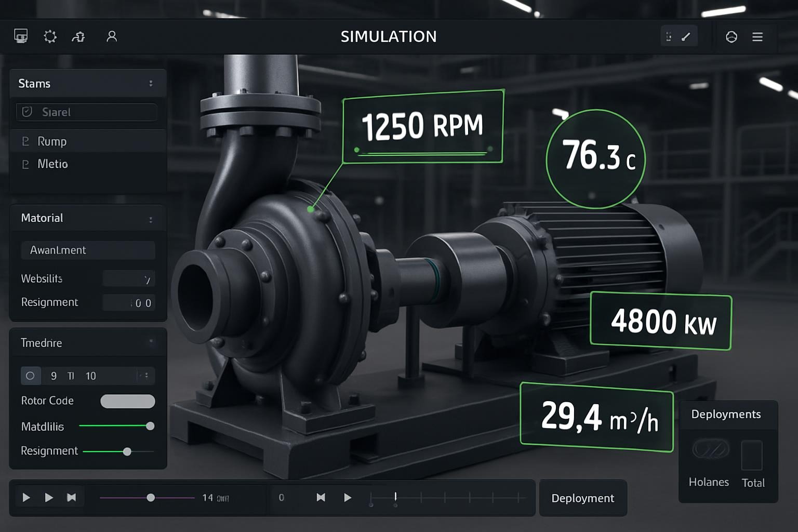Viewport: 798px width, 532px height.
Task: Click the globe icon in top bar
Action: click(x=731, y=37)
